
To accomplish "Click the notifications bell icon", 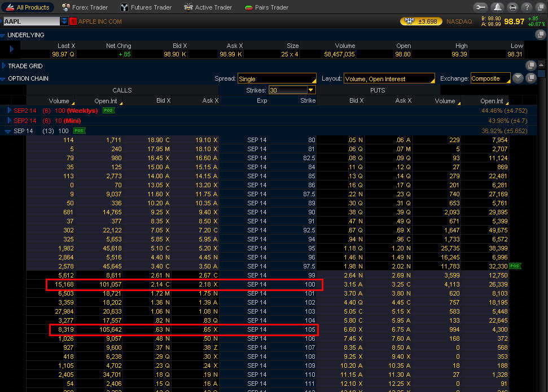I will [x=497, y=7].
